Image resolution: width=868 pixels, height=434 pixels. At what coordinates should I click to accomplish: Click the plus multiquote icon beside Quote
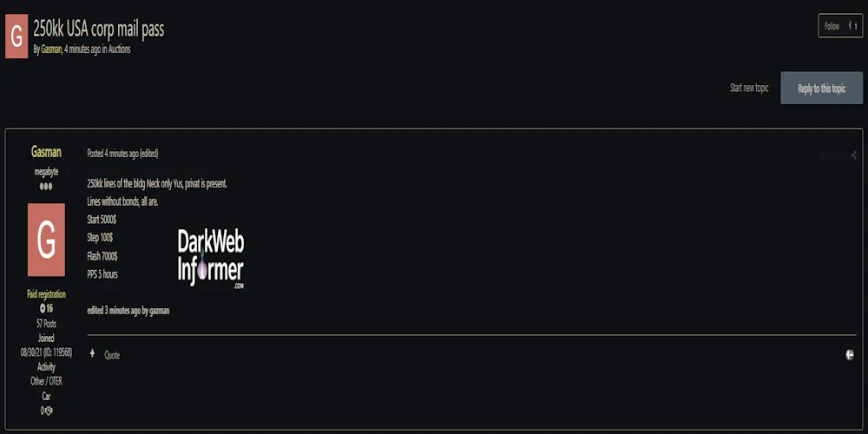(x=92, y=354)
